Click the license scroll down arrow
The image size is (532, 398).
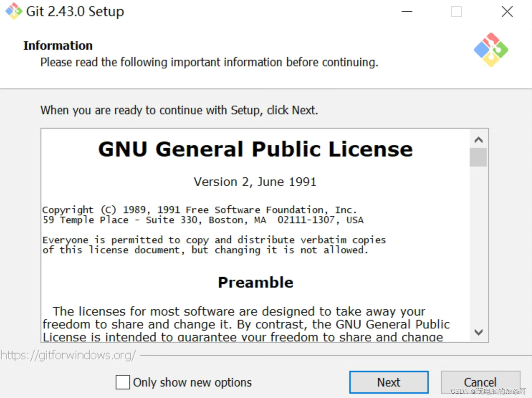point(478,332)
